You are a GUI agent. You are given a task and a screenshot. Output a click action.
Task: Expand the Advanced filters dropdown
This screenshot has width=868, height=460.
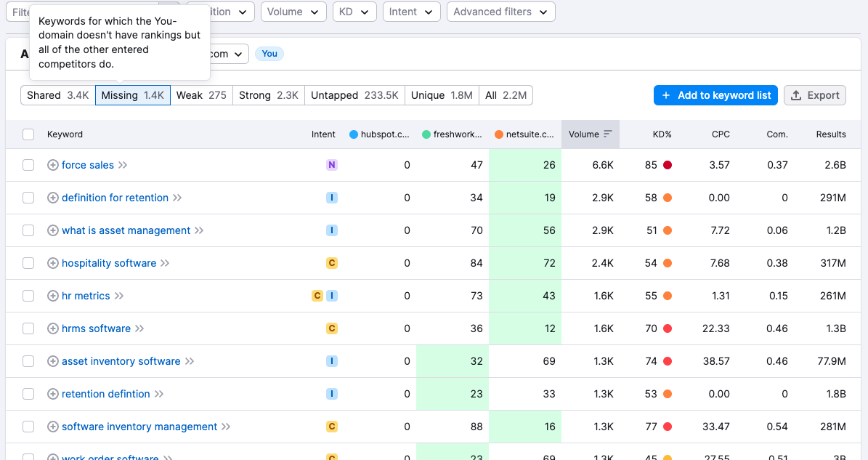point(500,12)
